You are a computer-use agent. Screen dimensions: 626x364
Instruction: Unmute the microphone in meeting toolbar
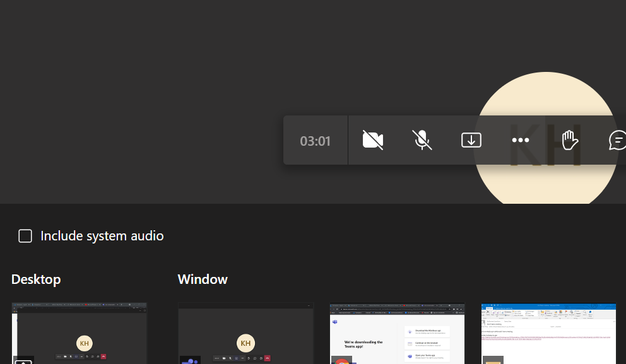(x=422, y=140)
